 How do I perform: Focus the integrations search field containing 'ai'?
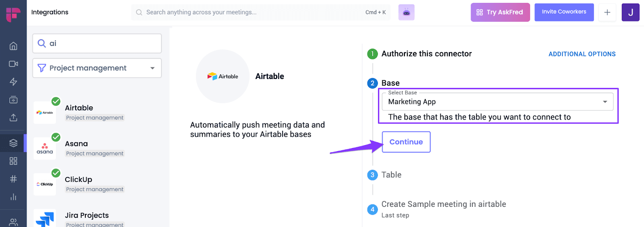(x=97, y=43)
